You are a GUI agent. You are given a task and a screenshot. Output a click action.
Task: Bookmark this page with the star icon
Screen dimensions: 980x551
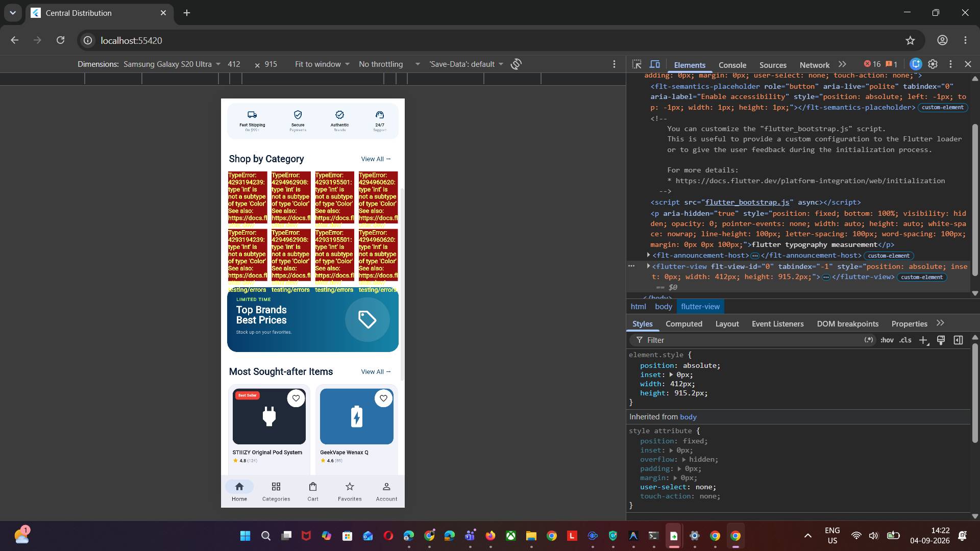click(x=910, y=40)
